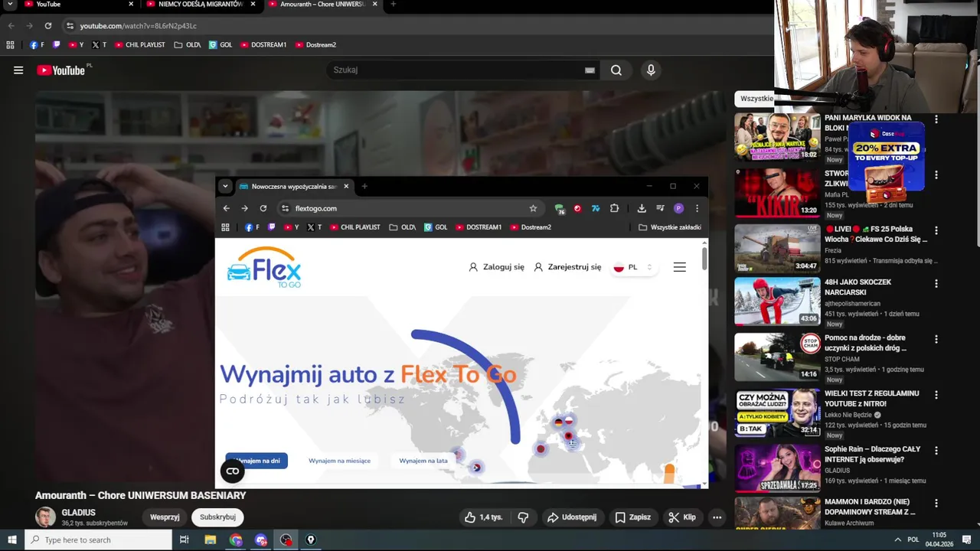Click the YouTube logo to go home

(60, 70)
